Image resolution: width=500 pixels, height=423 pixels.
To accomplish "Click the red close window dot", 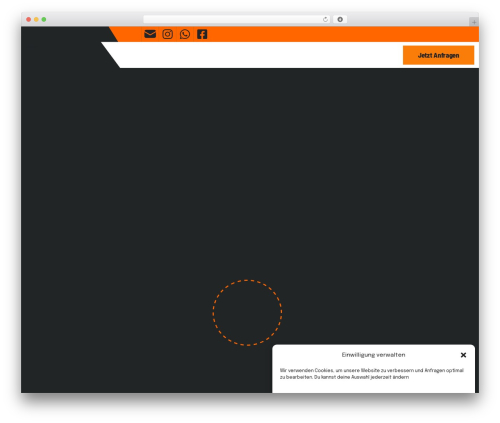I will click(29, 19).
